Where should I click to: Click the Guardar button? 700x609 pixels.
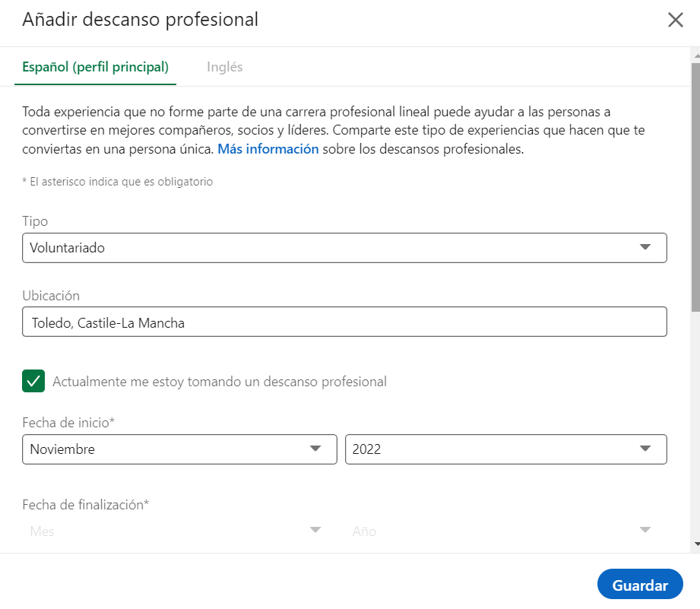point(640,585)
